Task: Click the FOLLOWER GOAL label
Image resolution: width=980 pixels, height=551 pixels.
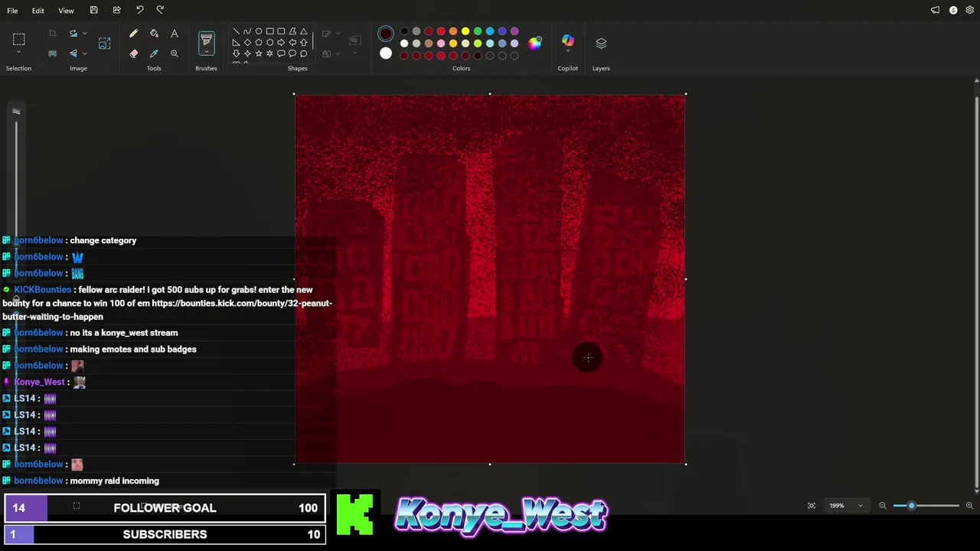Action: pos(165,508)
